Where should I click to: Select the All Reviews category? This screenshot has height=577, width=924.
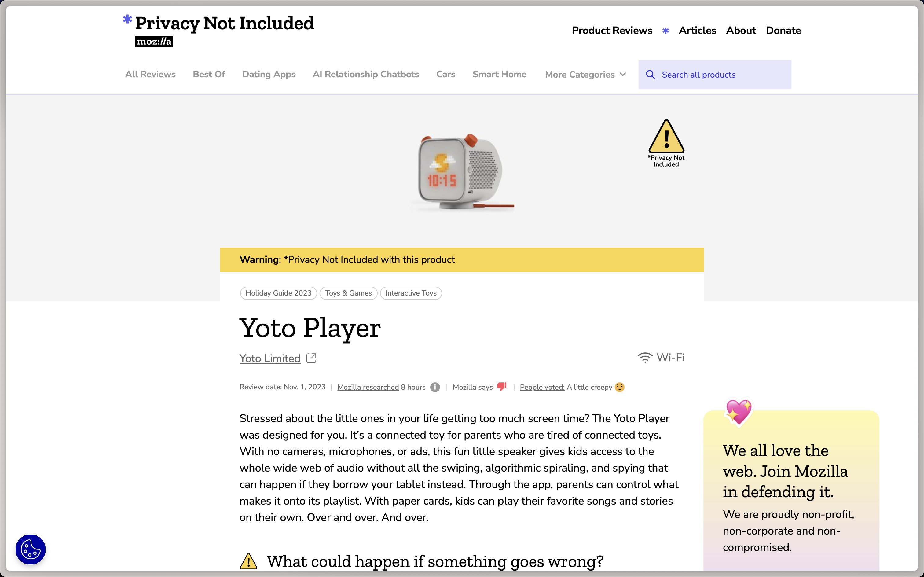(150, 74)
